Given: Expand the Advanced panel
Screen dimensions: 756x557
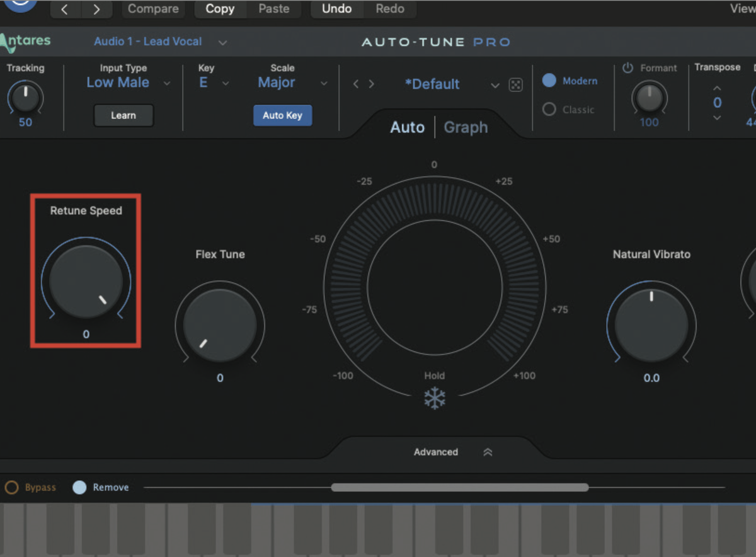Looking at the screenshot, I should [435, 452].
